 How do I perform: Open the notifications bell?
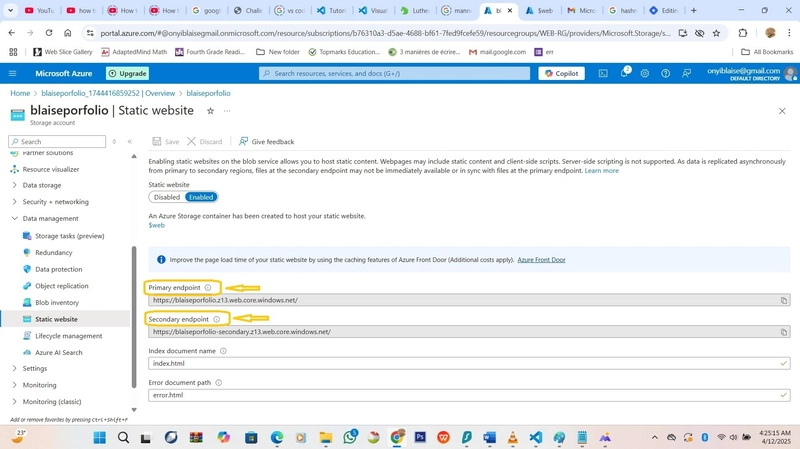point(624,73)
